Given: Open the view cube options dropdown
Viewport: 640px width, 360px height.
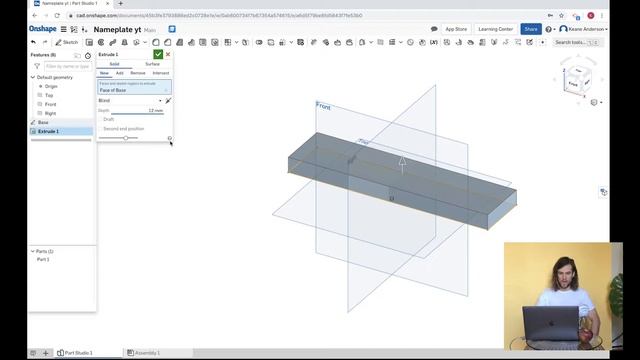Looking at the screenshot, I should 596,102.
